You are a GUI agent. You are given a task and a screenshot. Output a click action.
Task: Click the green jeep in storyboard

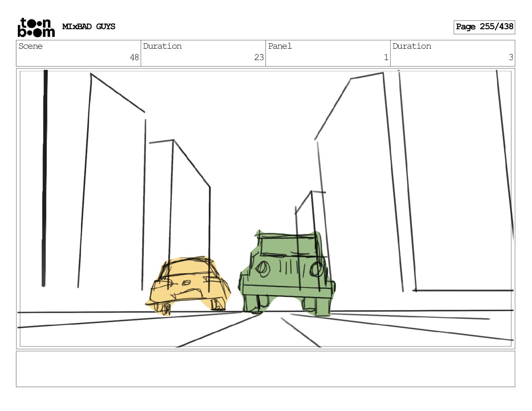coord(287,274)
